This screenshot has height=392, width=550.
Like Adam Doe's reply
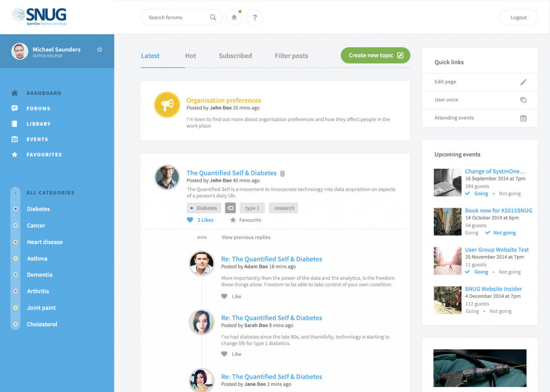coord(231,296)
